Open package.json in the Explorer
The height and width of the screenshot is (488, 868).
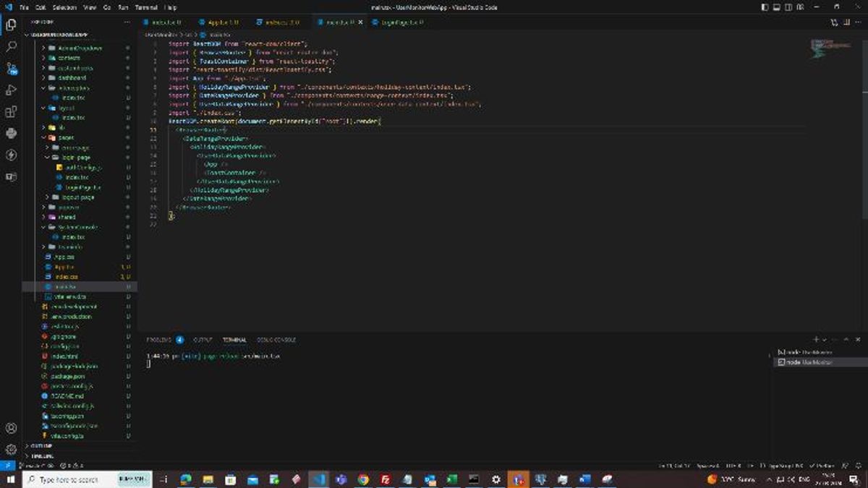pos(67,376)
